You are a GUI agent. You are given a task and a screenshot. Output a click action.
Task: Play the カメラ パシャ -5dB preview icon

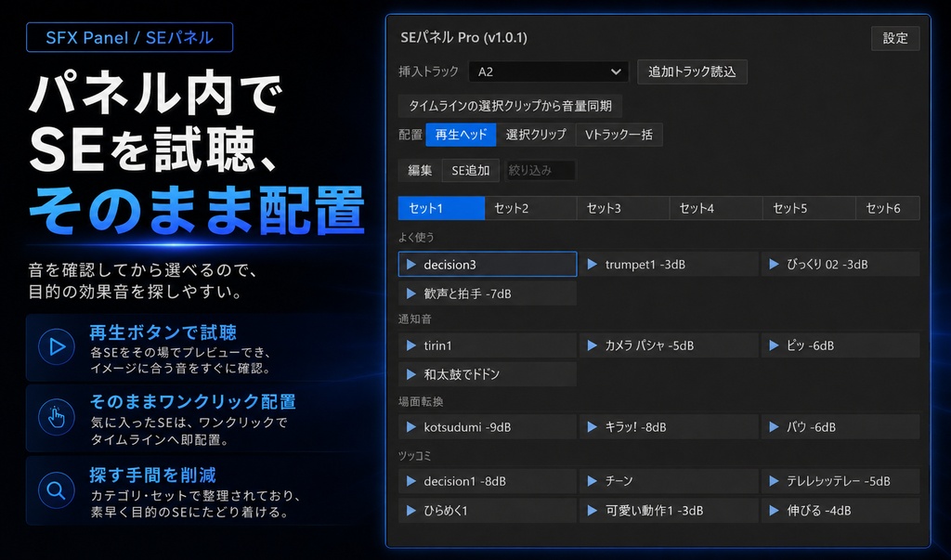593,345
